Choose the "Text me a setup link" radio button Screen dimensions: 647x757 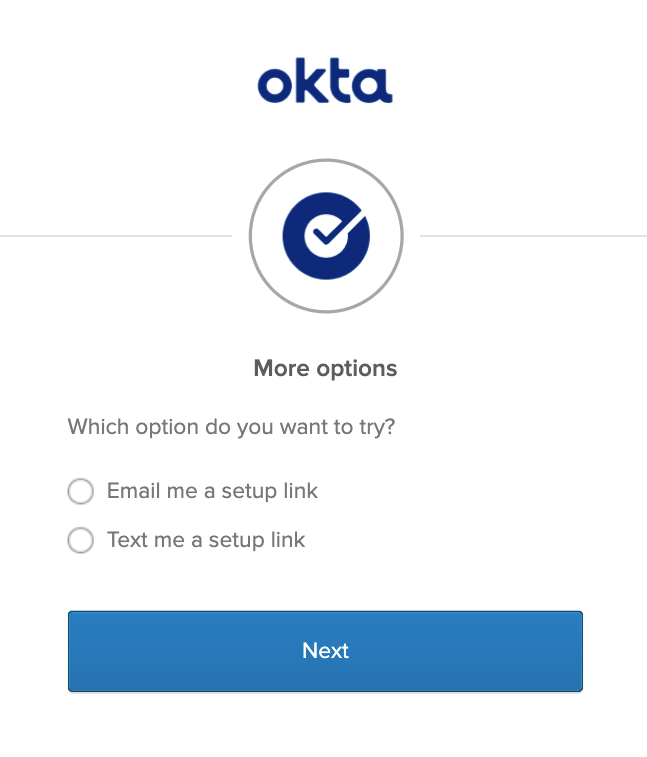[80, 541]
